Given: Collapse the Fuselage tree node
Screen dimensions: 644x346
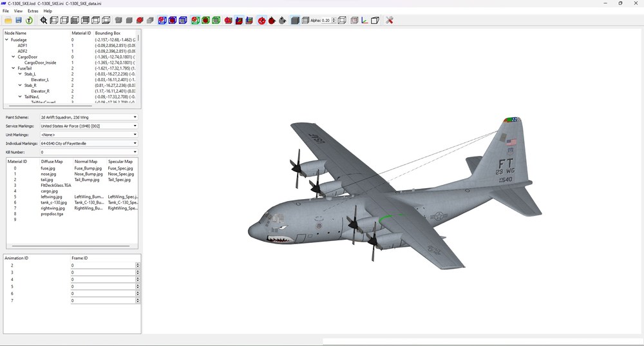Looking at the screenshot, I should tap(6, 40).
